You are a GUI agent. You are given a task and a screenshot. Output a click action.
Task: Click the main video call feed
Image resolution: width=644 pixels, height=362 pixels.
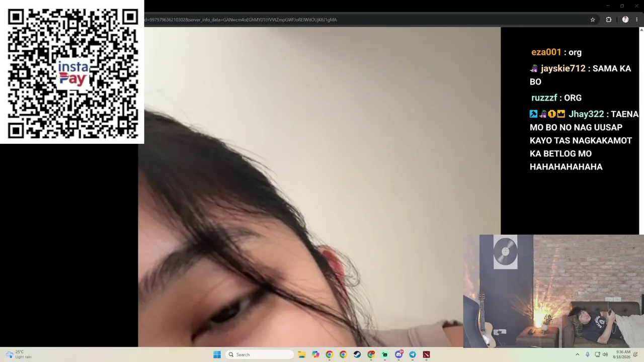tap(319, 187)
